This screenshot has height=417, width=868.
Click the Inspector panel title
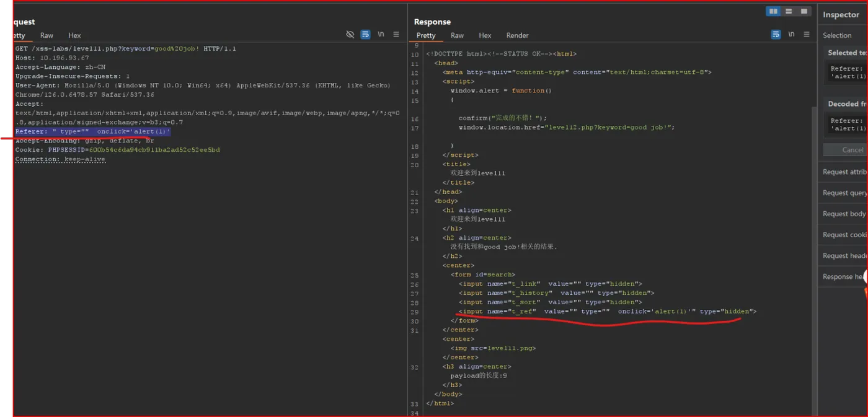(x=841, y=15)
